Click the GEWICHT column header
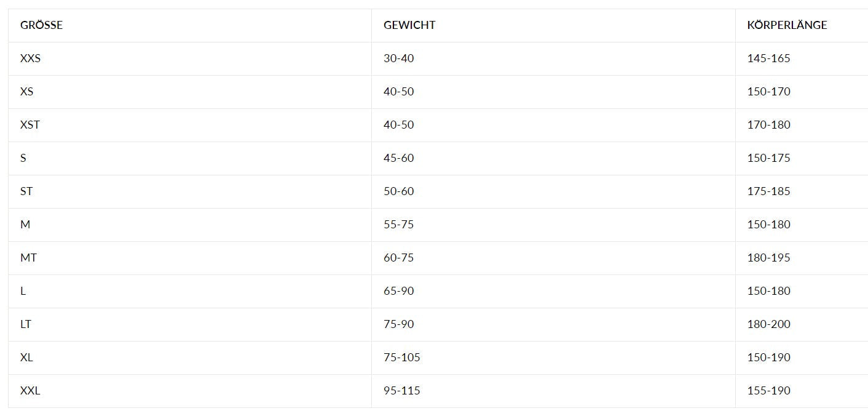868x416 pixels. 409,25
